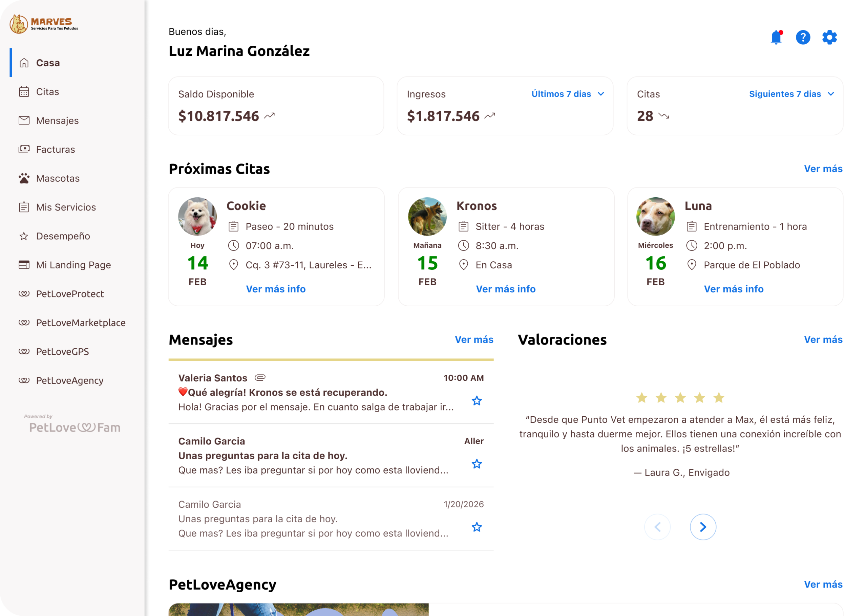867x616 pixels.
Task: Open the notifications bell
Action: [x=776, y=38]
